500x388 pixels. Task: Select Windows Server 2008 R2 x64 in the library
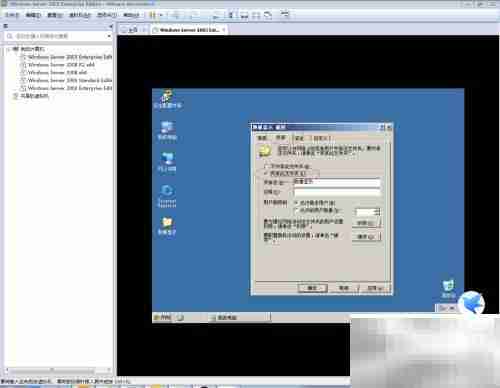(61, 65)
